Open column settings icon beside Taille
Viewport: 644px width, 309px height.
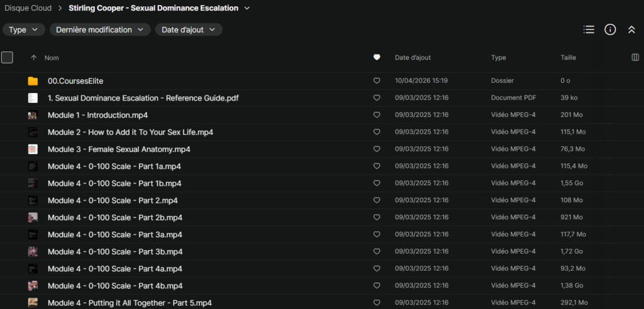coord(635,57)
